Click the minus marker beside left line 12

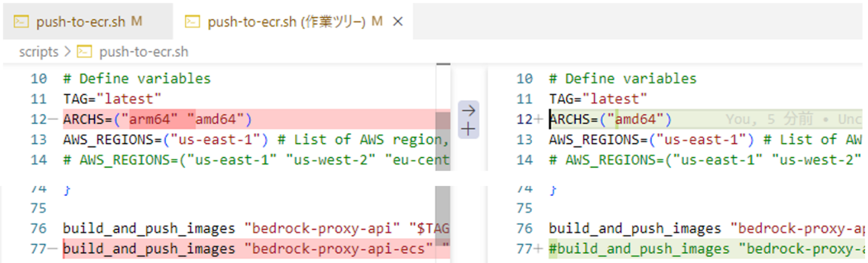click(53, 119)
